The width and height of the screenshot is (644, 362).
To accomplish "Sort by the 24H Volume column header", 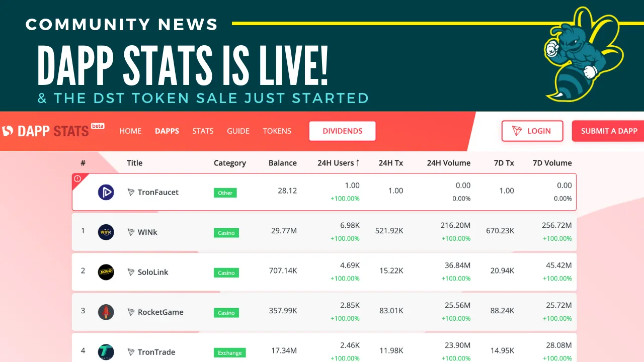I will [449, 163].
